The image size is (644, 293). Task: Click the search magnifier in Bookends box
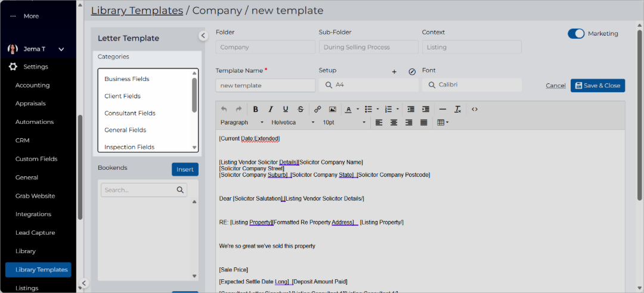180,190
